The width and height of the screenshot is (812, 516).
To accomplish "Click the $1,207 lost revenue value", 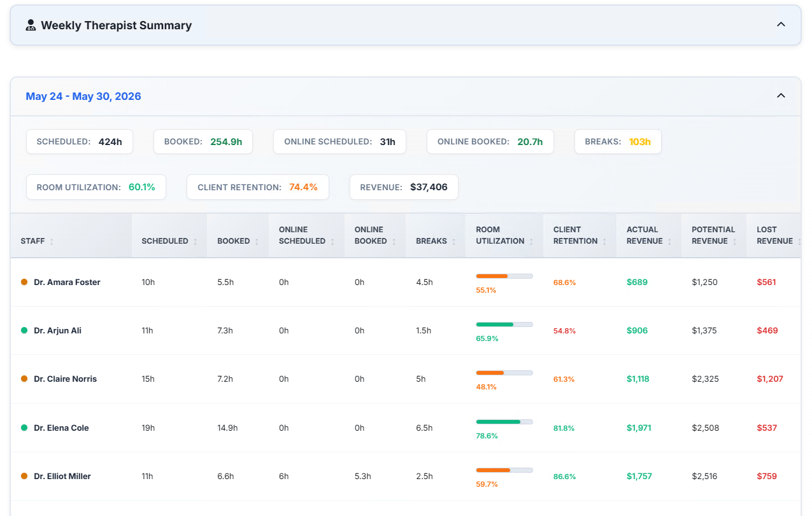I will tap(770, 379).
